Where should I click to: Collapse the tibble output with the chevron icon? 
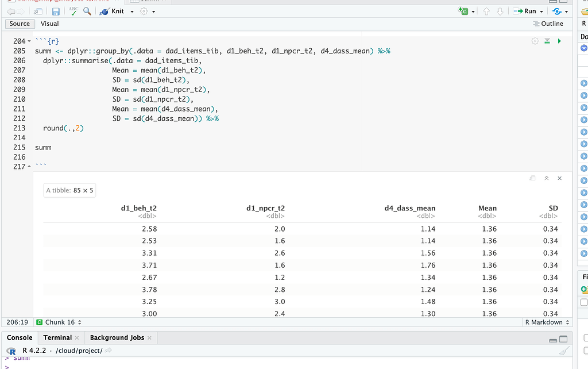[547, 178]
